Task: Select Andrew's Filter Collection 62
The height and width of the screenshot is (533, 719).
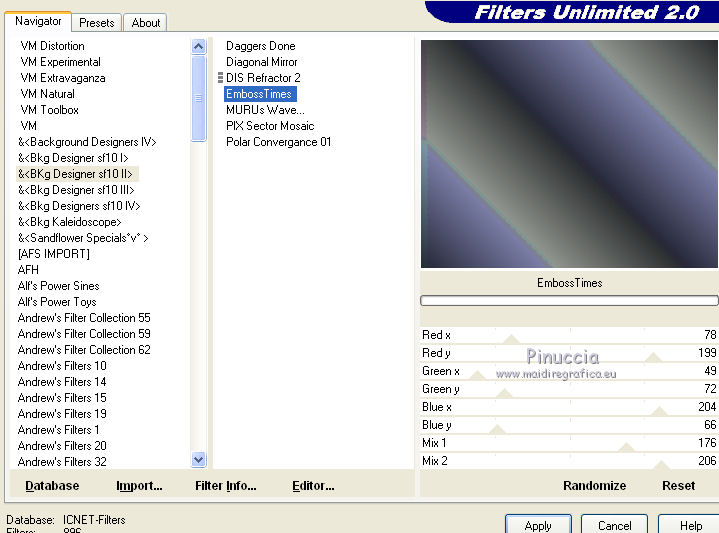Action: (x=84, y=350)
